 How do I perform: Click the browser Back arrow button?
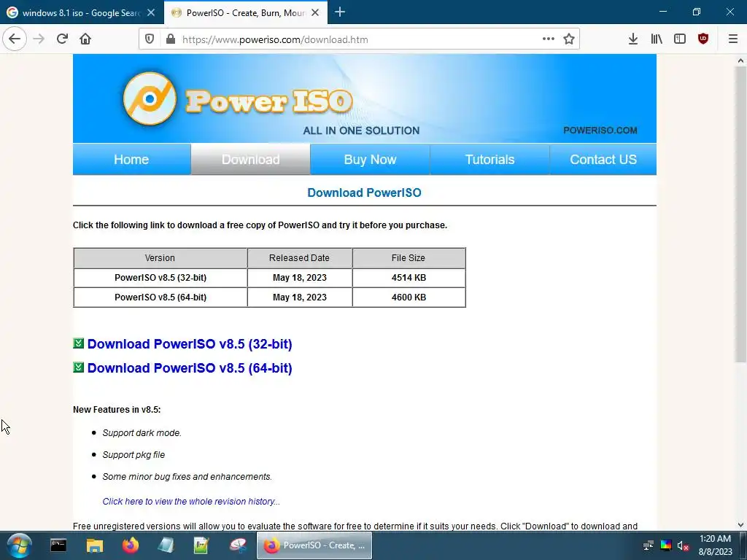(15, 39)
